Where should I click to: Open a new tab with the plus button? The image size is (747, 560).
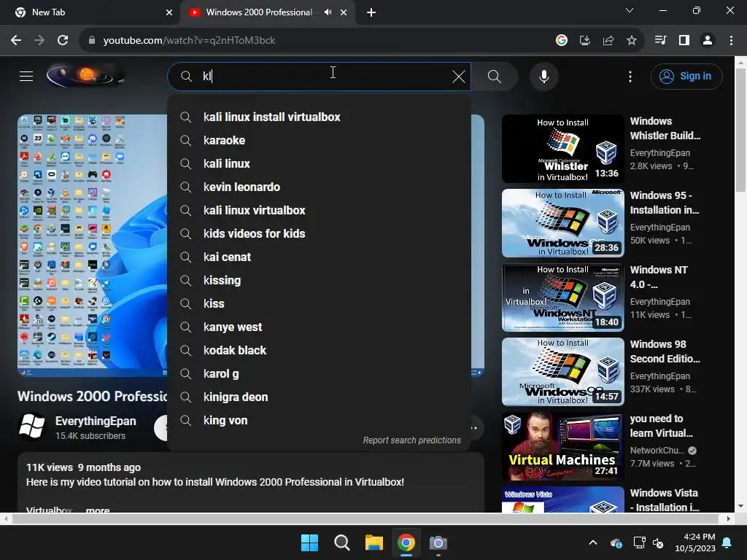[371, 12]
